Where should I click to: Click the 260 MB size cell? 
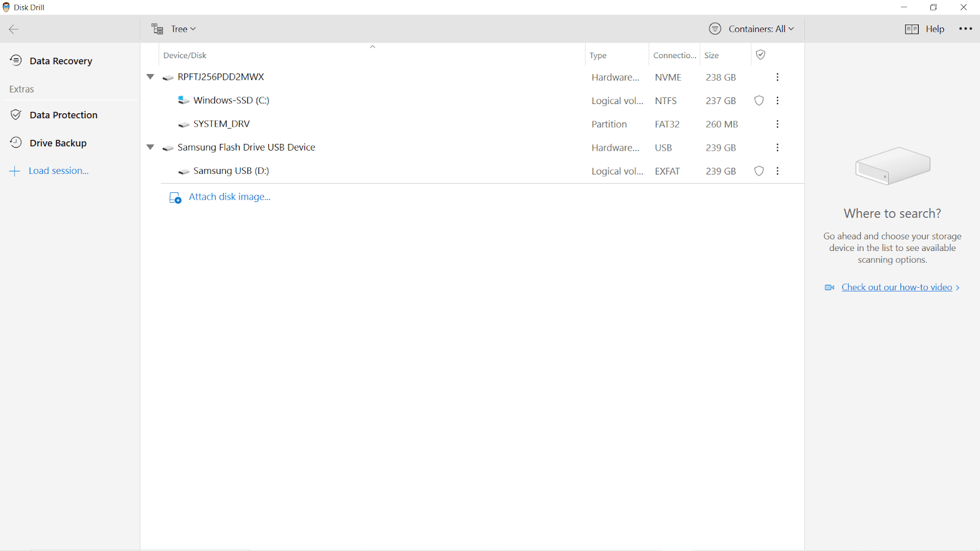click(x=722, y=124)
